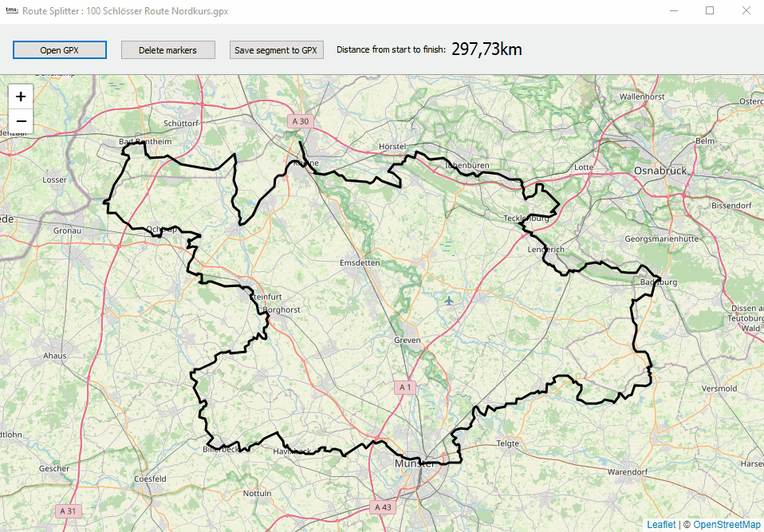Image resolution: width=764 pixels, height=532 pixels.
Task: Click the Tecklenburg town label
Action: pyautogui.click(x=526, y=218)
